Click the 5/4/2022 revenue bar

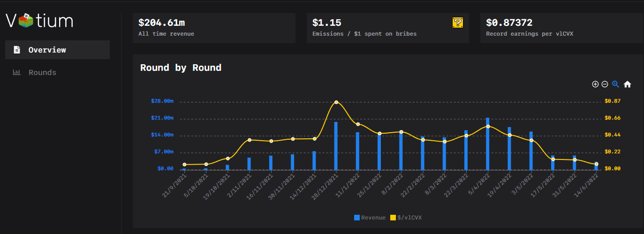(488, 143)
